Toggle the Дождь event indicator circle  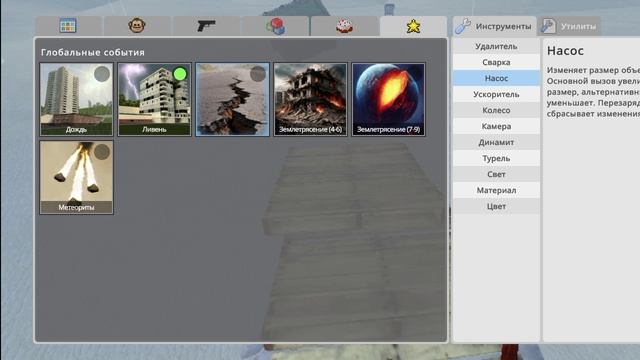(x=102, y=74)
